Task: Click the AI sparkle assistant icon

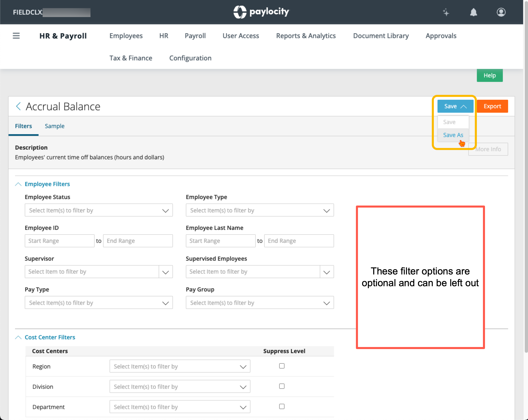Action: [446, 12]
